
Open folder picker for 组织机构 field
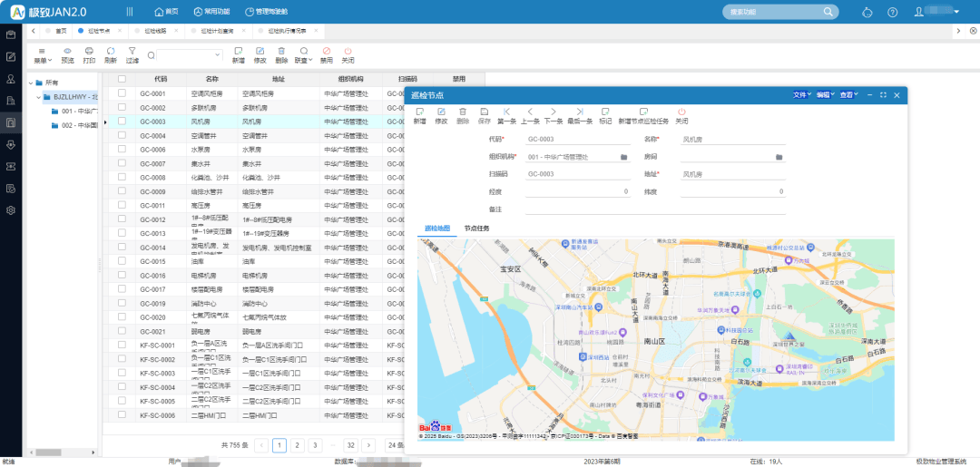pos(624,157)
